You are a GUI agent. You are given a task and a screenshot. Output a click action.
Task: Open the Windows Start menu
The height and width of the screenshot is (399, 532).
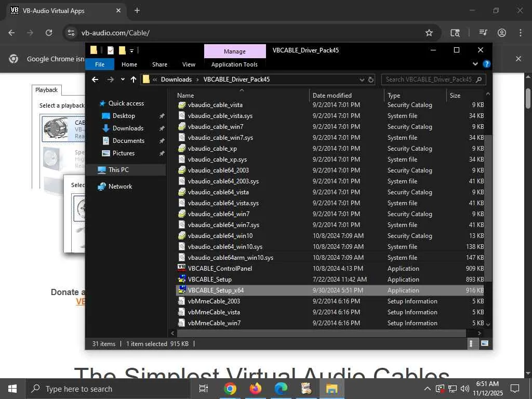tap(12, 389)
